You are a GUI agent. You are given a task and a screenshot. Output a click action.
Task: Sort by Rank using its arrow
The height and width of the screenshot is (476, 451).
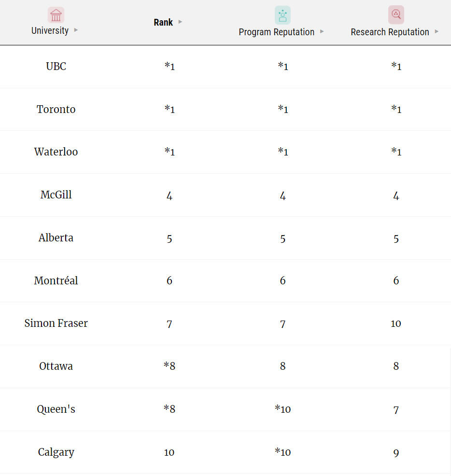[180, 22]
